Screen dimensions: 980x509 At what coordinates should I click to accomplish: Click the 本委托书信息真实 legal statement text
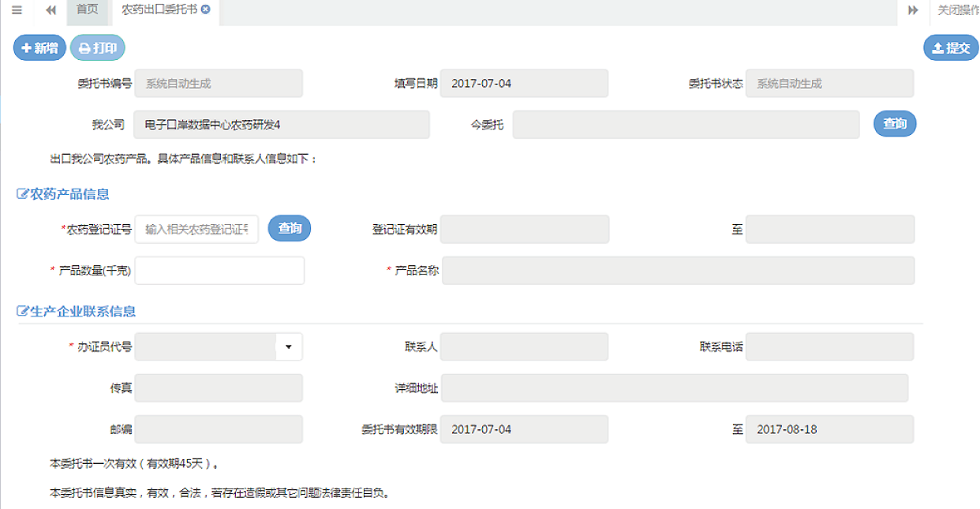point(220,494)
